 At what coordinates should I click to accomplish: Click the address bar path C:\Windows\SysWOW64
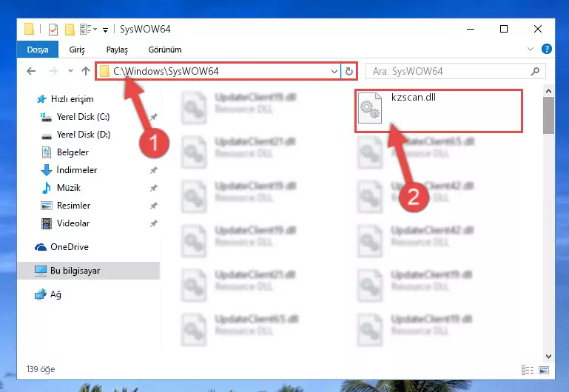point(166,71)
